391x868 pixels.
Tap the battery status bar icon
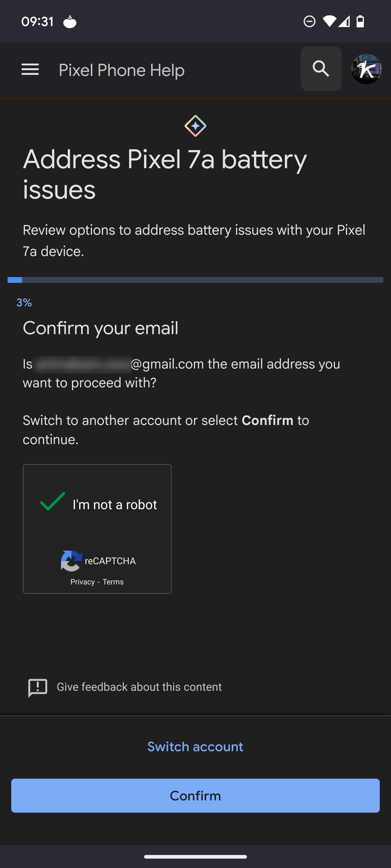pos(360,22)
